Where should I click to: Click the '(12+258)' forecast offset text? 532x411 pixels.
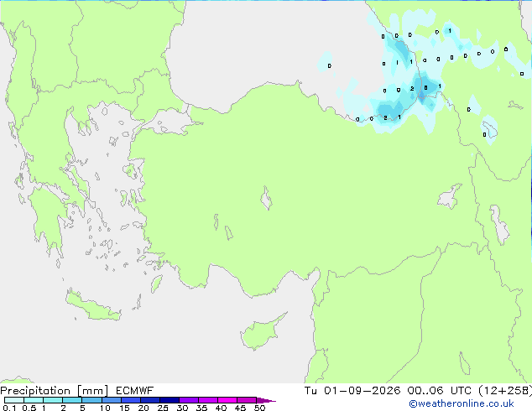[505, 391]
